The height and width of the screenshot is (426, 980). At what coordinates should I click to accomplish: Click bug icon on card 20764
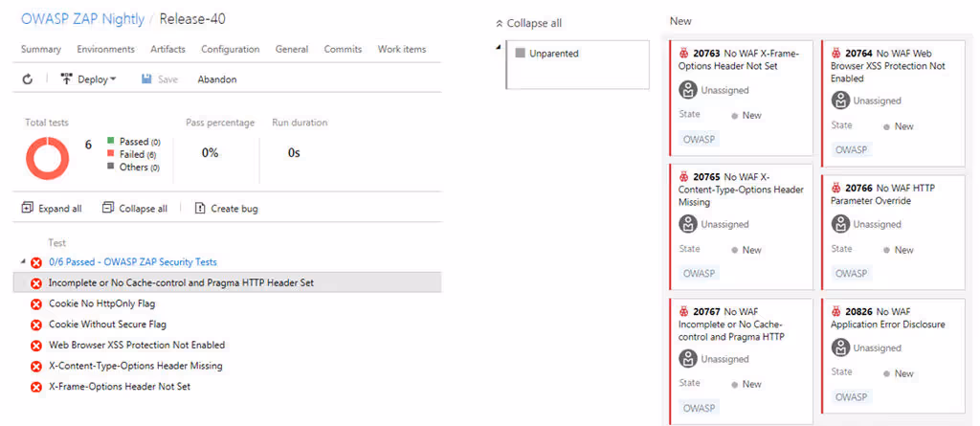(836, 54)
